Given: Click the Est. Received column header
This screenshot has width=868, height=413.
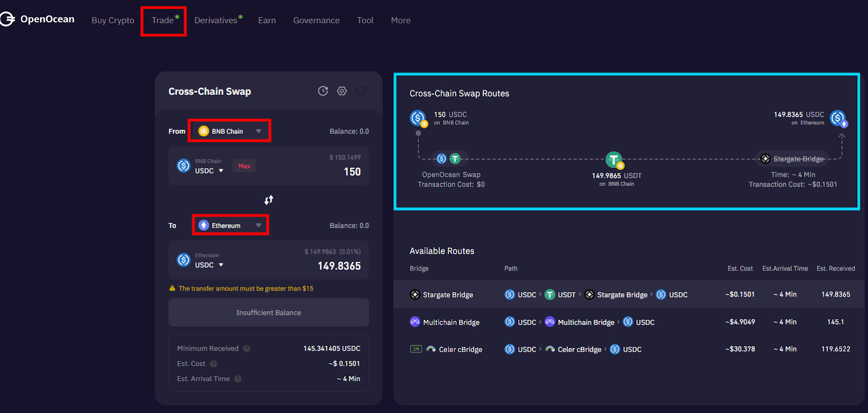Looking at the screenshot, I should 835,268.
